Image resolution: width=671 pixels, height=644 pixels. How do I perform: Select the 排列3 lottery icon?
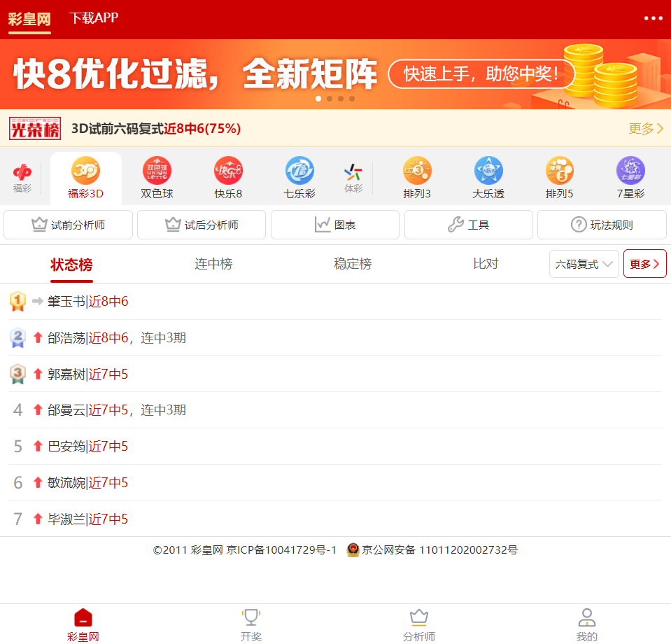tap(417, 178)
